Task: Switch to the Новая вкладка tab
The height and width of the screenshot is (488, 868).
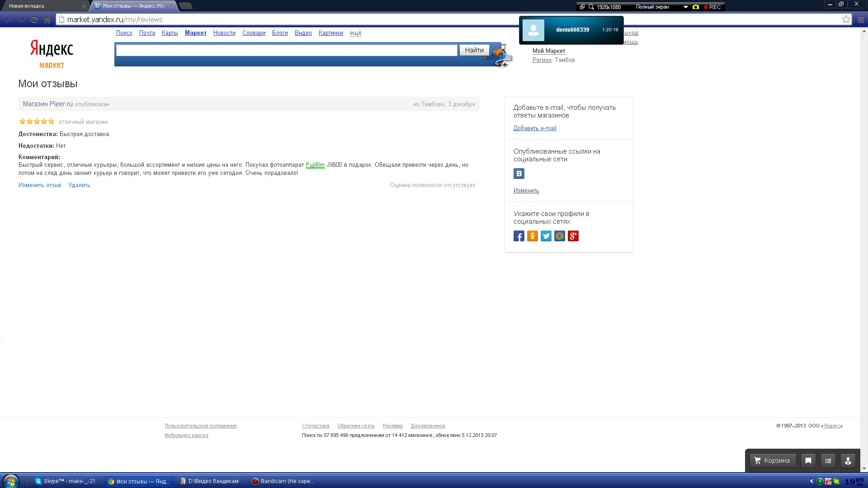Action: [44, 6]
